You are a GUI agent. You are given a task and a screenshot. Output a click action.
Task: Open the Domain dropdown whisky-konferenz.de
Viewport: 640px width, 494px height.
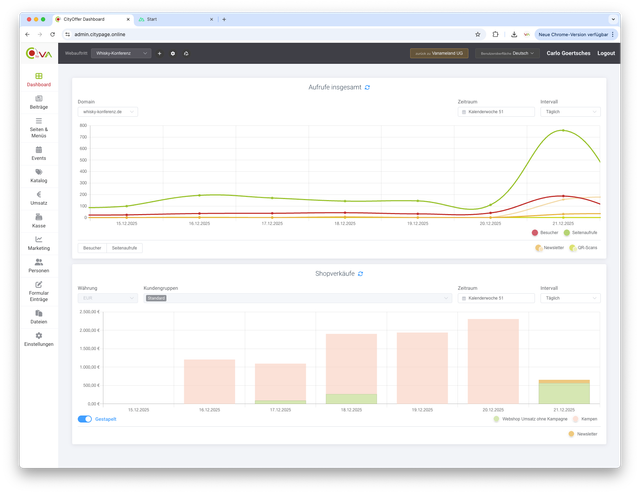point(107,112)
